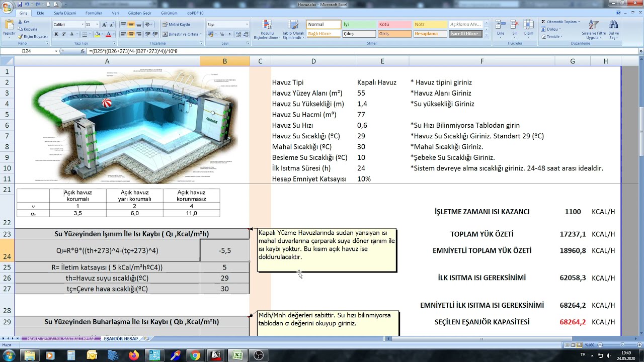The width and height of the screenshot is (644, 362).
Task: Open the Bul ve Seç binoculars tool
Action: click(613, 30)
